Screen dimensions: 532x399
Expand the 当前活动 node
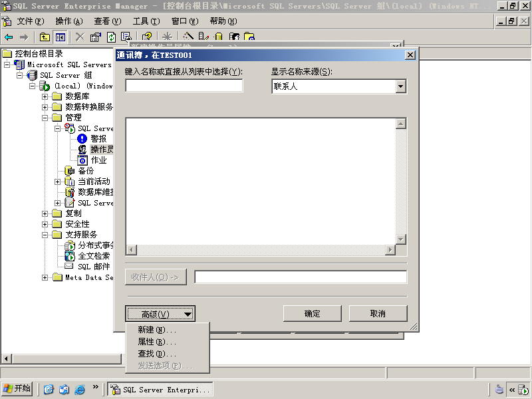click(x=58, y=182)
